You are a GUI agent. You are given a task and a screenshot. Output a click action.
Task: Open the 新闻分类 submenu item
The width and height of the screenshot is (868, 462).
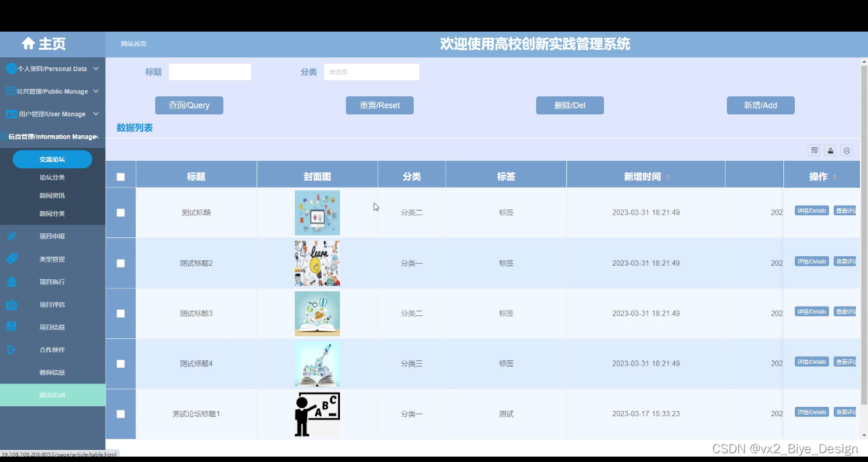coord(52,214)
